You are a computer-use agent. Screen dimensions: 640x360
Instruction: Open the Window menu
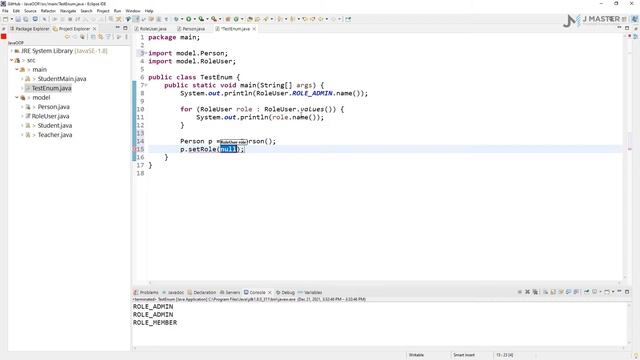[133, 11]
